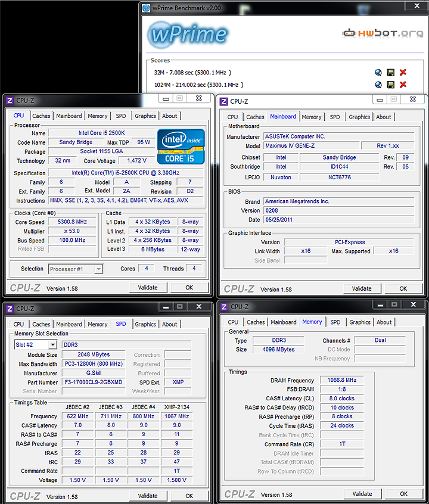The height and width of the screenshot is (504, 429).
Task: Click Validate in Memory window
Action: coord(362,494)
